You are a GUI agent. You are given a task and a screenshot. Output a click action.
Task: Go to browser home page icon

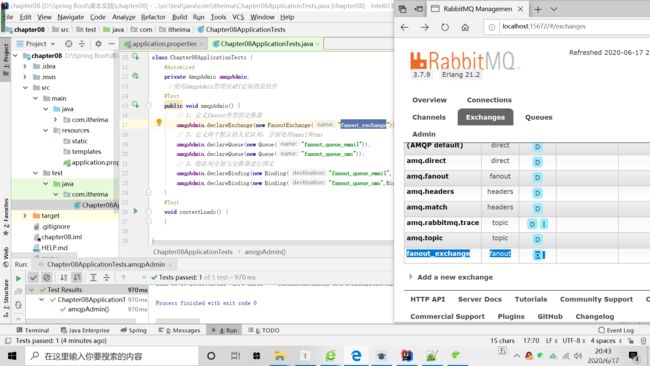coord(465,27)
